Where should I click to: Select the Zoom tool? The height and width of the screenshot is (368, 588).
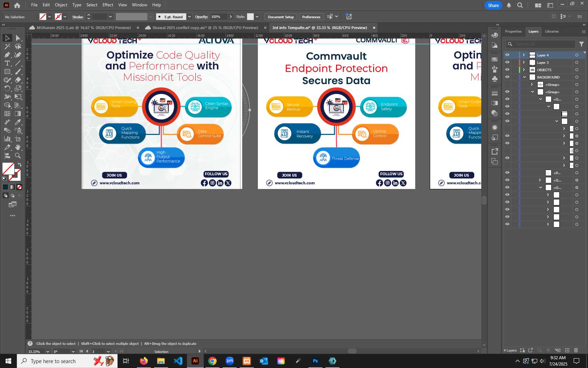(18, 156)
